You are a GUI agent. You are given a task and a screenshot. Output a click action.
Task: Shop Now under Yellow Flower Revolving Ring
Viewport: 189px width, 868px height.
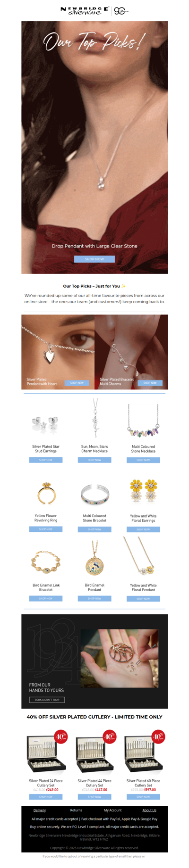point(46,529)
